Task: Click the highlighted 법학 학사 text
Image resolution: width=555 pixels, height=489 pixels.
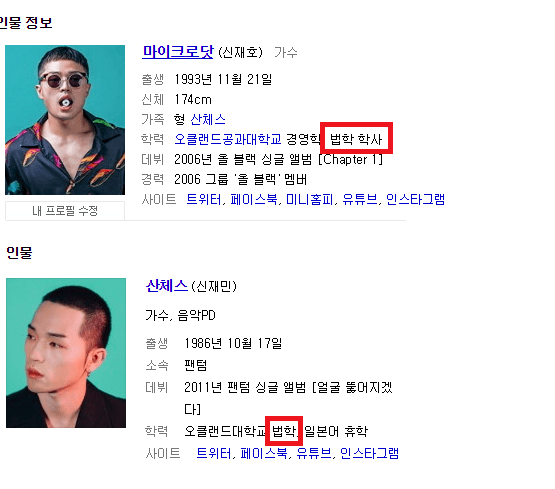Action: (356, 139)
